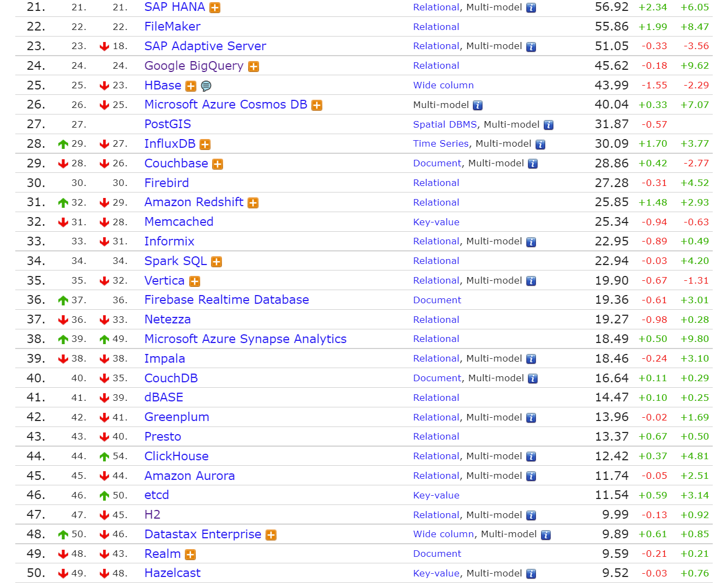This screenshot has width=728, height=583.
Task: Select the score change value +9.80
Action: click(x=695, y=339)
